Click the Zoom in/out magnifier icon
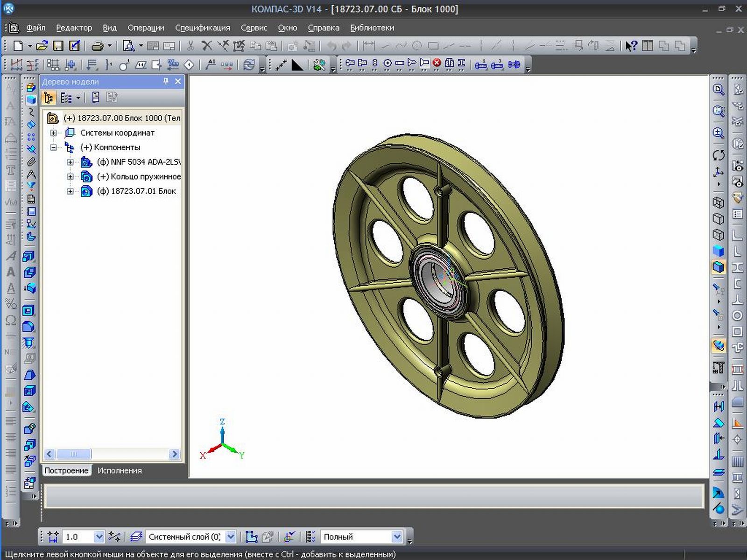The height and width of the screenshot is (560, 747). (x=719, y=133)
